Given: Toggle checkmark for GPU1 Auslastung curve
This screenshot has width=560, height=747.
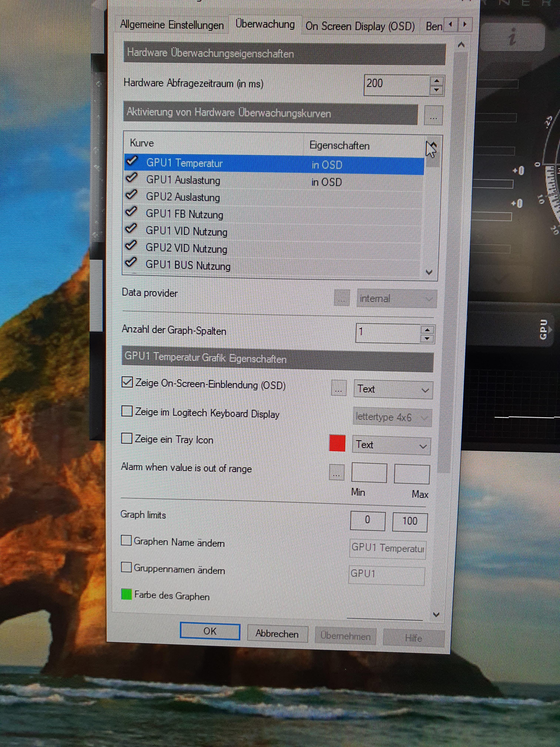Looking at the screenshot, I should [131, 177].
